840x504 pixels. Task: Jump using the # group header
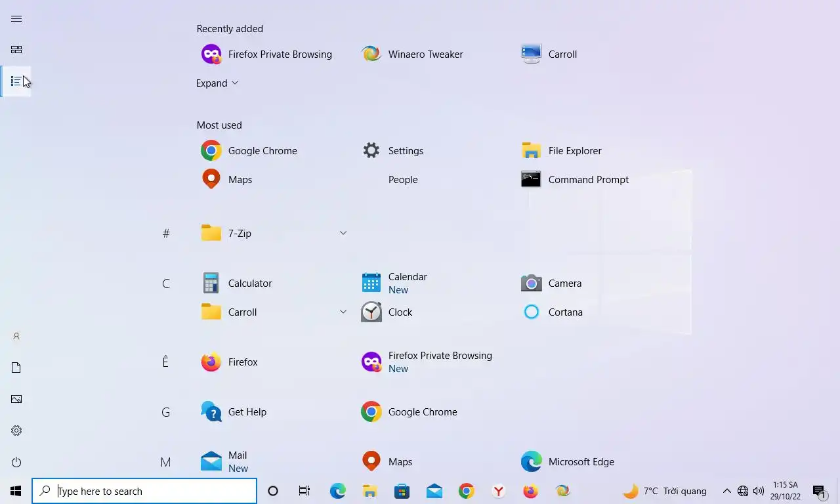(166, 233)
